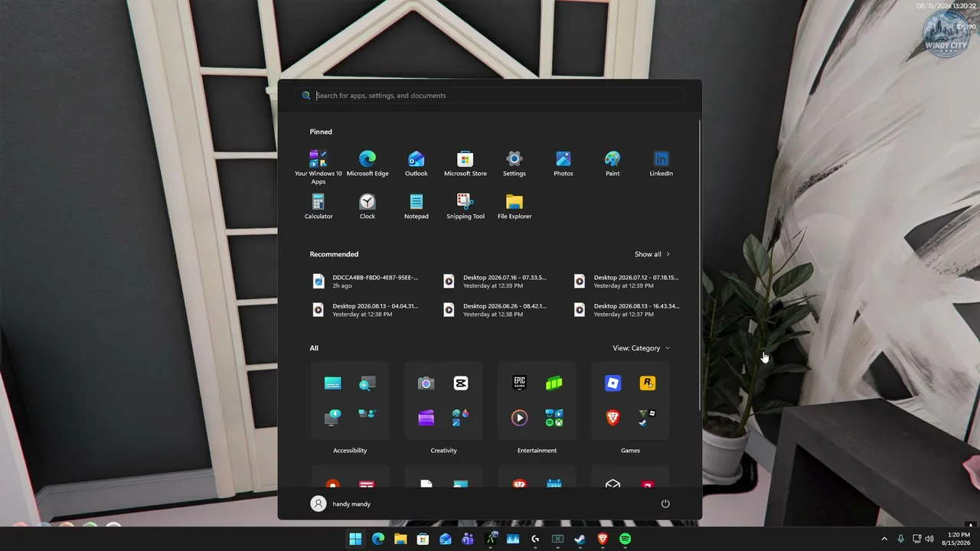The width and height of the screenshot is (980, 551).
Task: Open Microsoft Teams from the taskbar
Action: pyautogui.click(x=468, y=539)
